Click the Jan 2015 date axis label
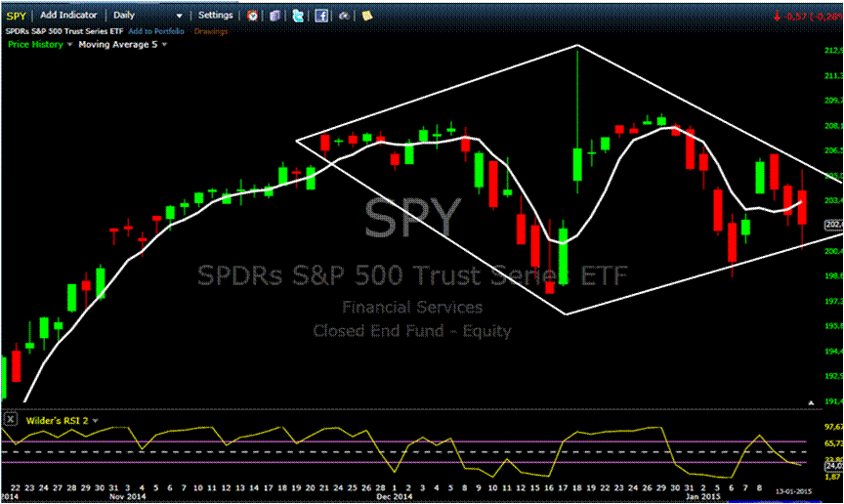This screenshot has width=844, height=504. (x=703, y=496)
